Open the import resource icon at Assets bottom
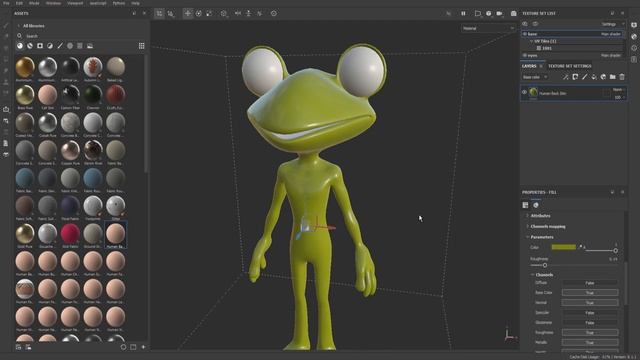 (18, 347)
